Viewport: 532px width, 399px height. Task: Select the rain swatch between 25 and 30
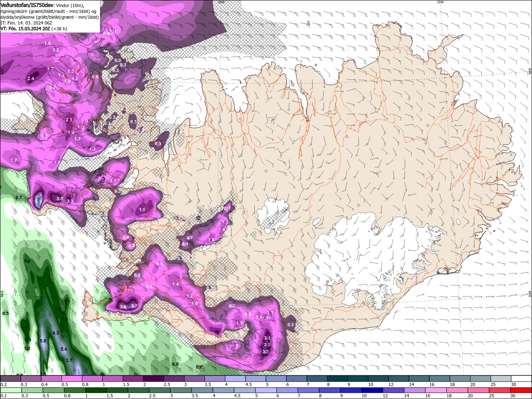500,390
